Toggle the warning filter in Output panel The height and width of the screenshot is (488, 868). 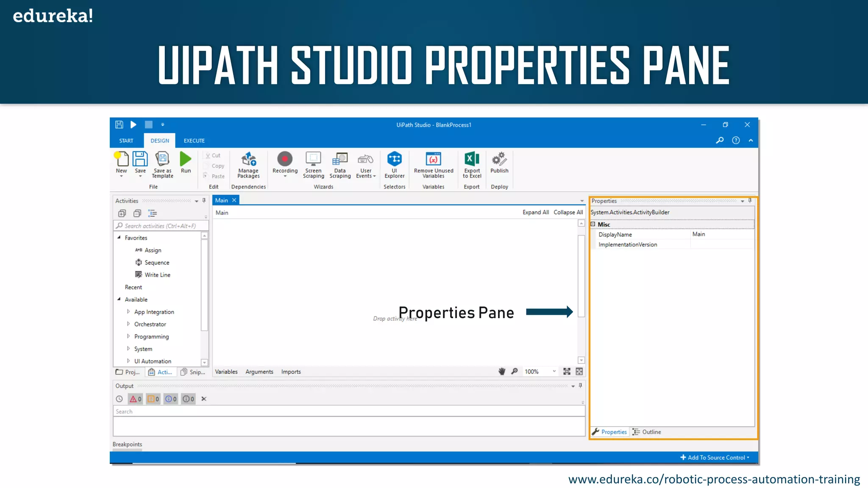153,399
